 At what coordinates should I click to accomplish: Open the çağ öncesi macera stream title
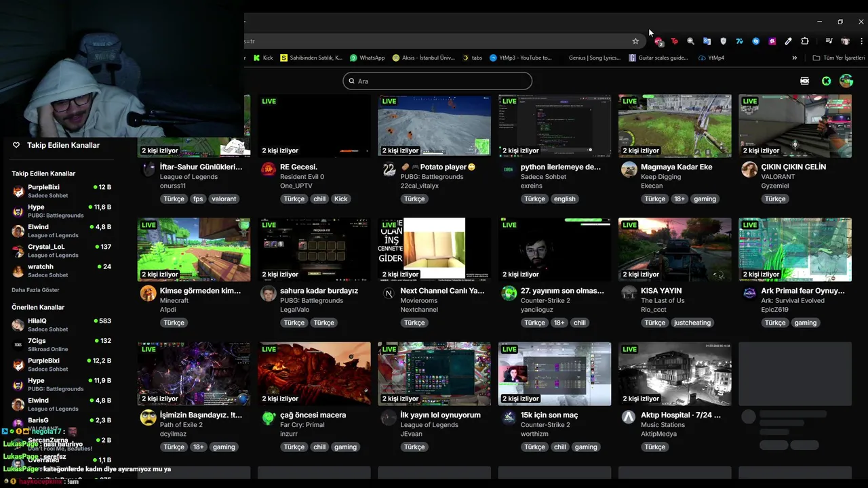(313, 415)
